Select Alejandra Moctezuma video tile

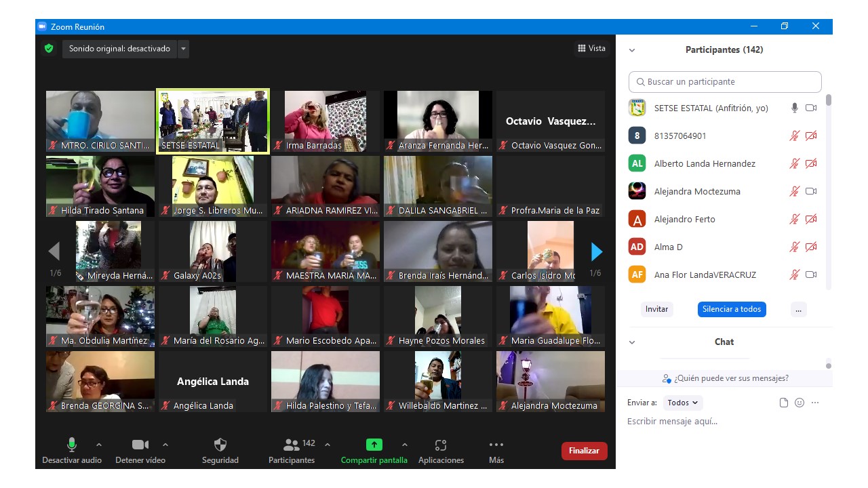point(551,382)
